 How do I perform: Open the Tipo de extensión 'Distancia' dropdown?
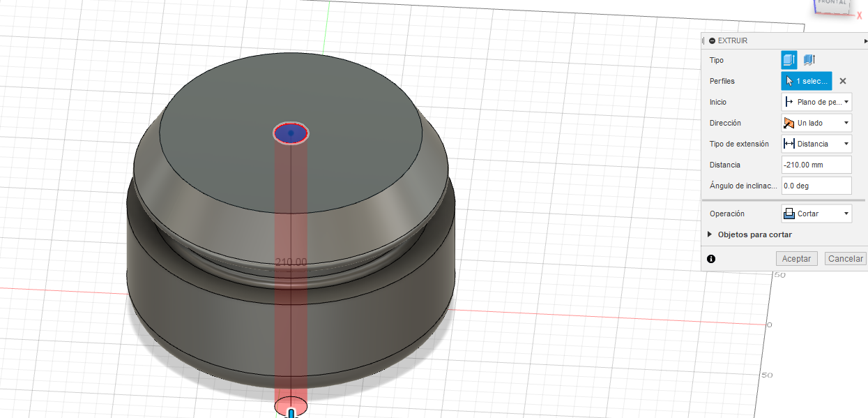coord(816,144)
